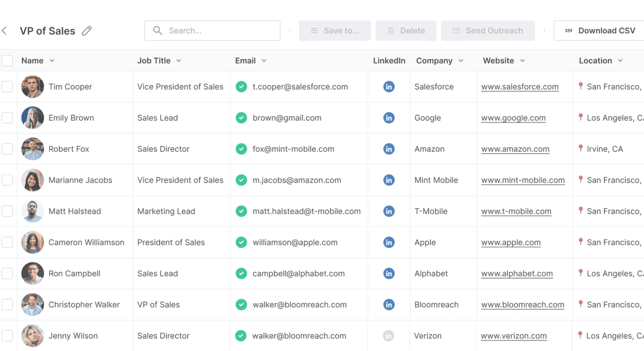Viewport: 644px width, 351px height.
Task: Click verified check beside matt.halstead@t-mobile.com
Action: pos(241,211)
